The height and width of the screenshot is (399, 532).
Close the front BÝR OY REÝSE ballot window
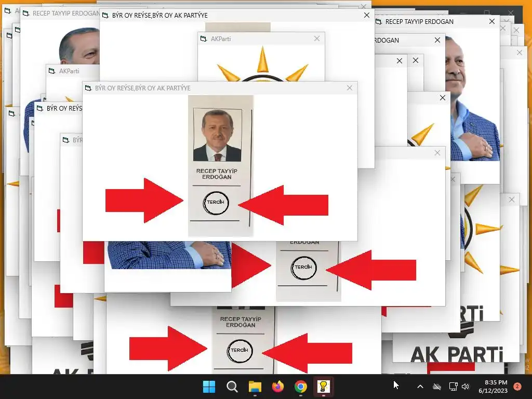[350, 88]
